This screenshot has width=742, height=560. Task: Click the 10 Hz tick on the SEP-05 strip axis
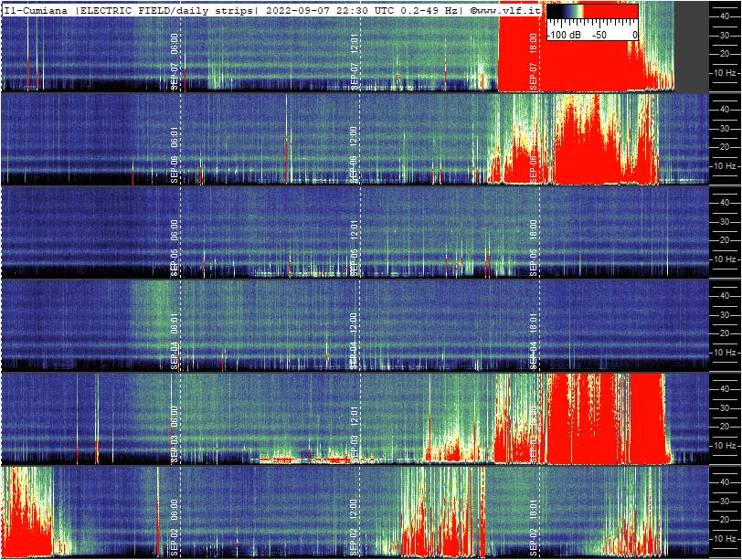click(726, 259)
